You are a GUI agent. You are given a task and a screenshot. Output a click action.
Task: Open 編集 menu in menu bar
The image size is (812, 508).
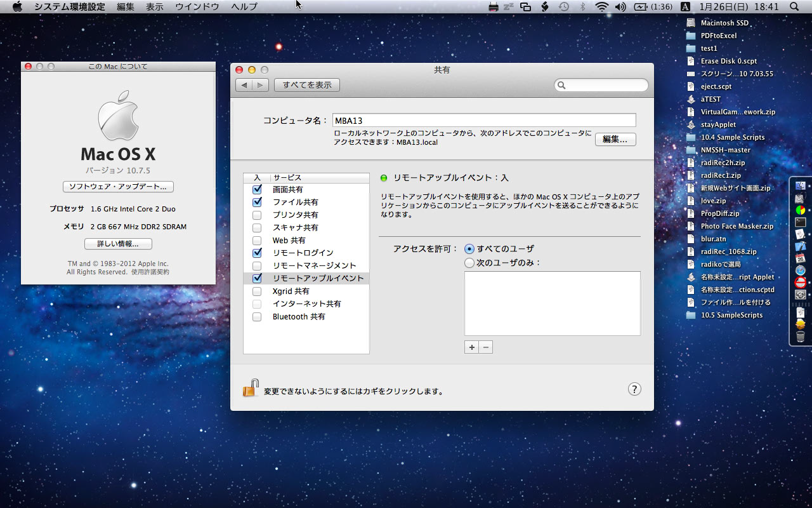(x=126, y=6)
